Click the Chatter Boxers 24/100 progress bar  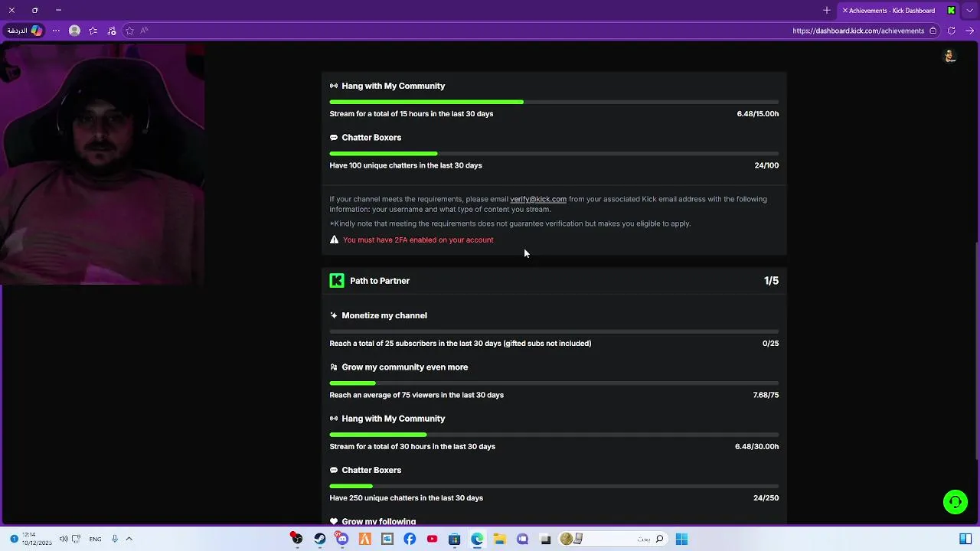click(554, 154)
